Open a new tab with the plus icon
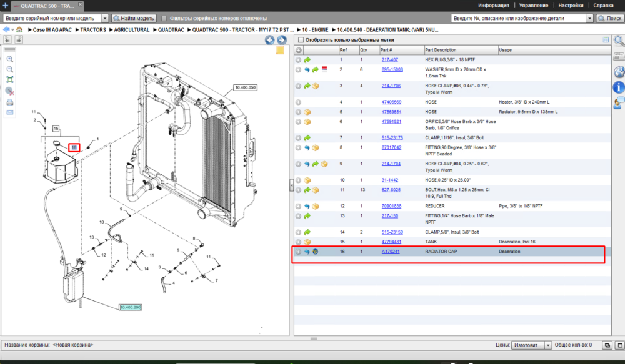This screenshot has height=364, width=625. point(5,6)
